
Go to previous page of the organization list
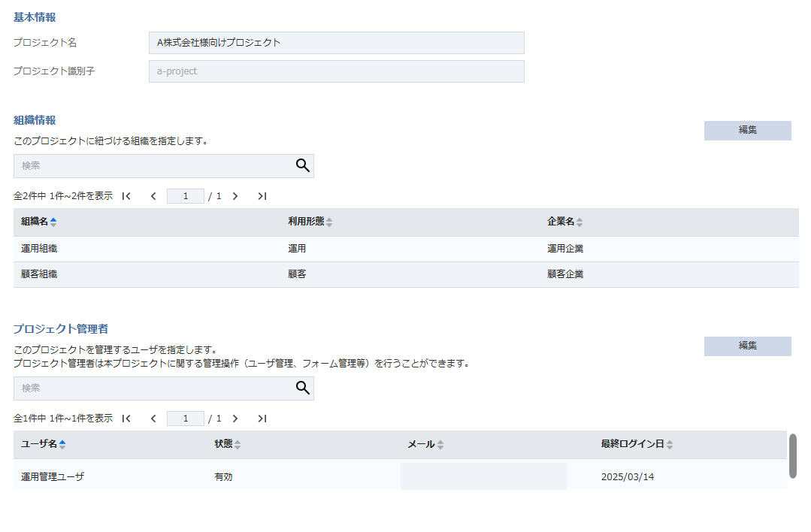(x=153, y=196)
